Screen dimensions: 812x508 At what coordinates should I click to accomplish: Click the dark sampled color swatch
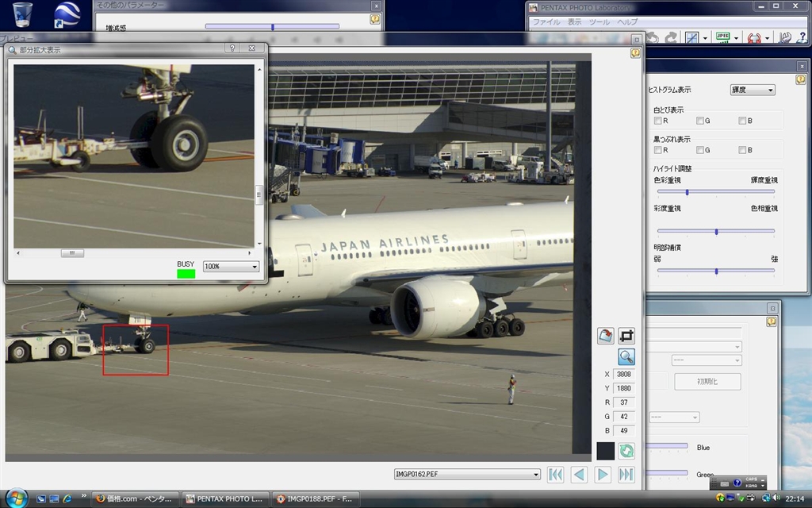click(605, 451)
